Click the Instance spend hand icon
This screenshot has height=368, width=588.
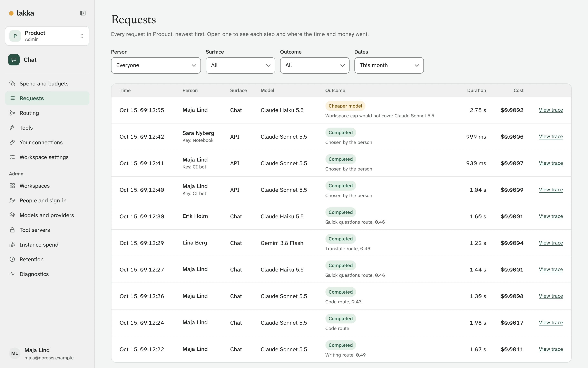click(12, 245)
